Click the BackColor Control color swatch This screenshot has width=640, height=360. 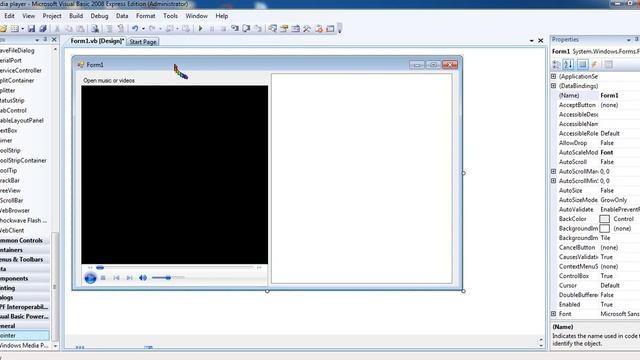604,219
